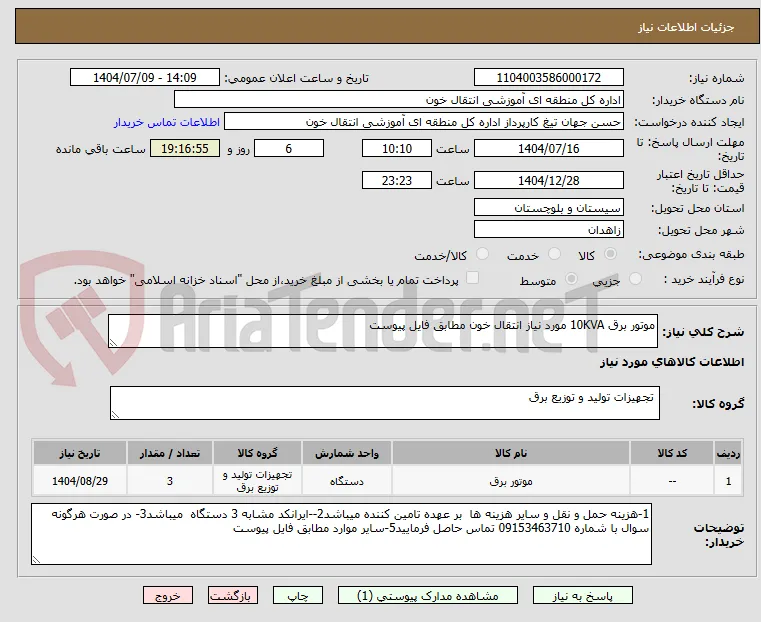Select the خدمت radio button

pyautogui.click(x=554, y=254)
